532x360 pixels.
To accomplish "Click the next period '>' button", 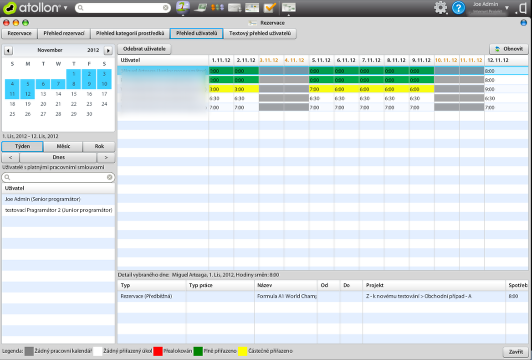I will click(x=106, y=157).
